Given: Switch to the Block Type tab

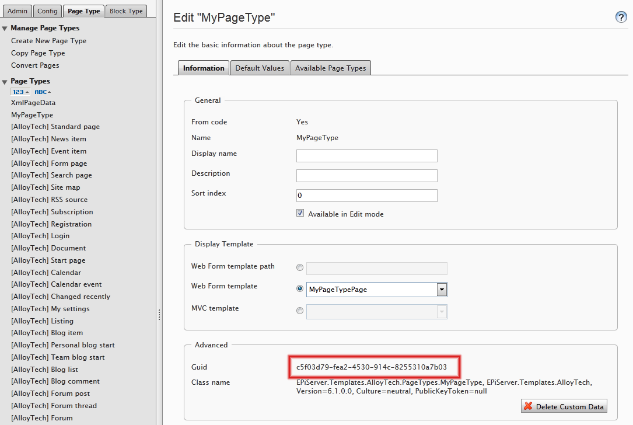Looking at the screenshot, I should (126, 11).
